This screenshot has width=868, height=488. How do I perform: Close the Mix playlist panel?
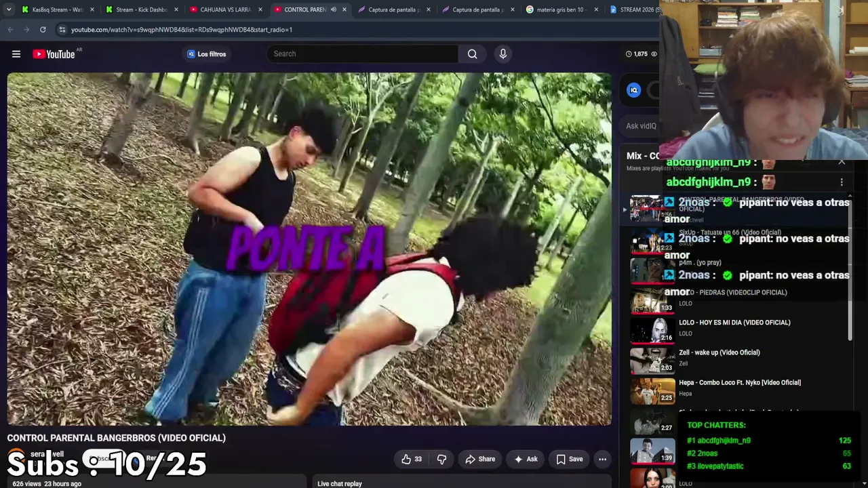point(842,161)
